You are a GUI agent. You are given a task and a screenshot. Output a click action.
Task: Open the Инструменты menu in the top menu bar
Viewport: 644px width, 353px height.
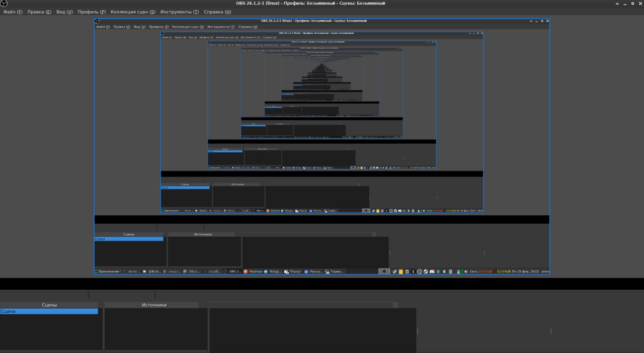click(180, 12)
